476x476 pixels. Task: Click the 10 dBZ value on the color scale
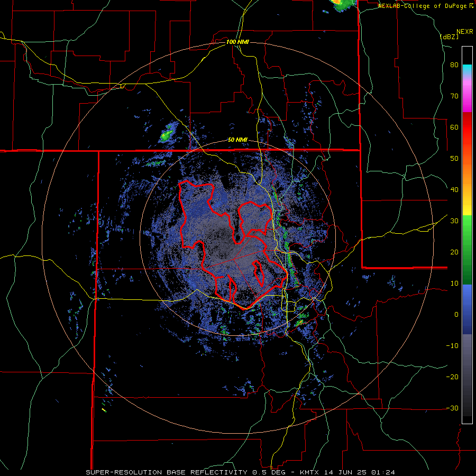[x=454, y=283]
